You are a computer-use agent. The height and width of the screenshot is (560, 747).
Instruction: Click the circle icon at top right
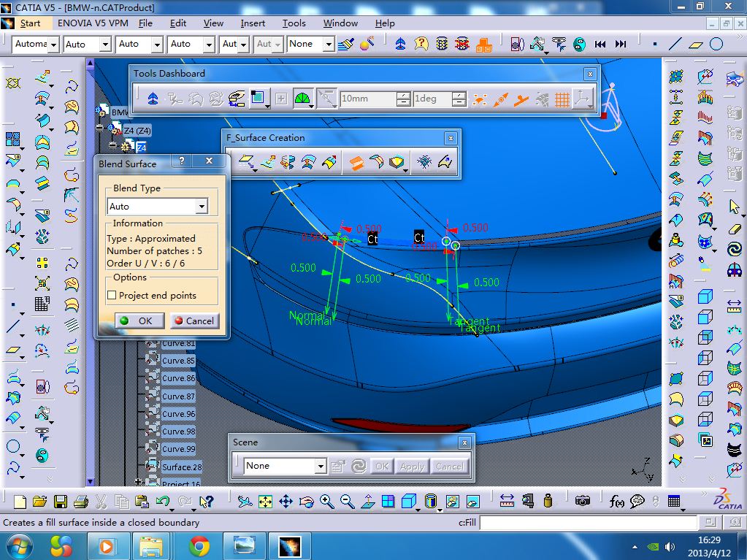pos(716,45)
